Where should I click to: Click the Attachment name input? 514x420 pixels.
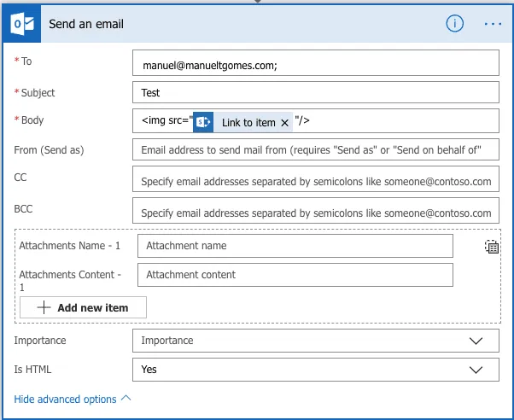coord(295,246)
